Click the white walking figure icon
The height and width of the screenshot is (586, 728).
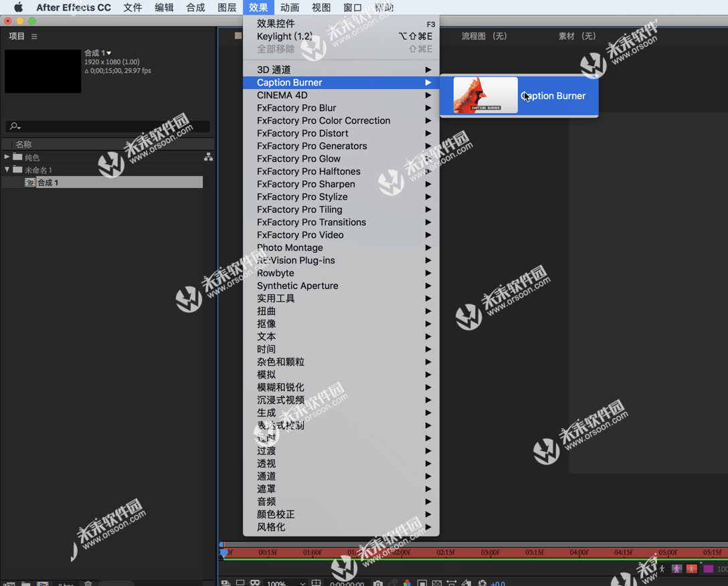tap(662, 569)
